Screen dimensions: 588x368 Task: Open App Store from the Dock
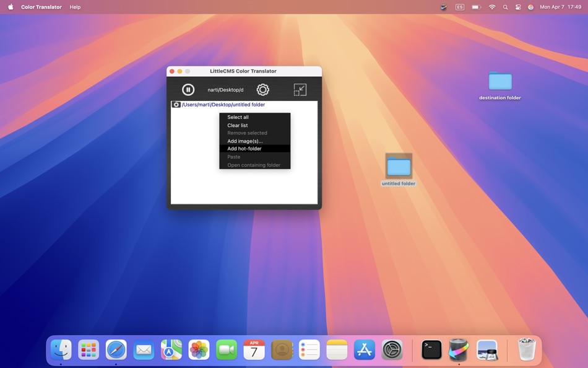pyautogui.click(x=365, y=349)
